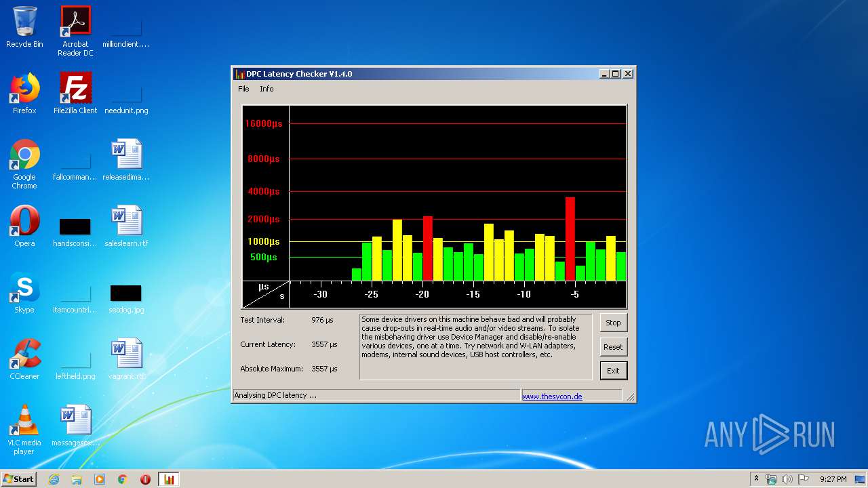Click the 500µs scale label
This screenshot has width=868, height=488.
coord(264,257)
